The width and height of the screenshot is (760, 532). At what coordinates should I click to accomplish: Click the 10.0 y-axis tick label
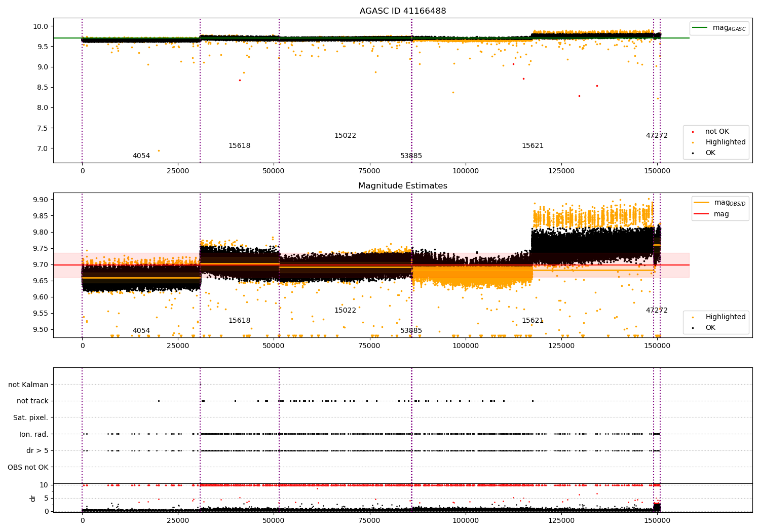42,26
